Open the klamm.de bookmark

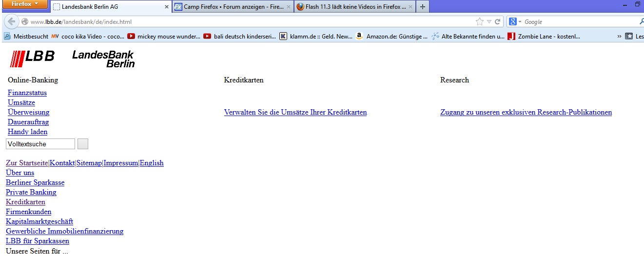(x=316, y=36)
